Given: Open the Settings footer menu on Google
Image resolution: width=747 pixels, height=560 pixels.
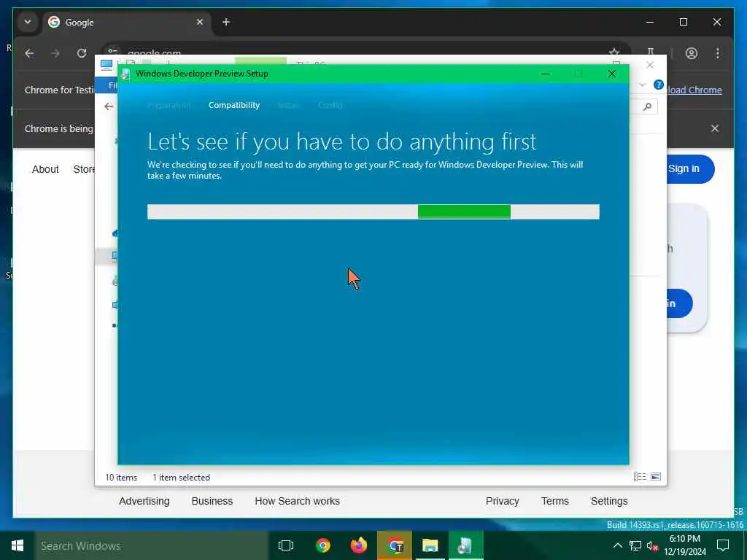Looking at the screenshot, I should [609, 501].
